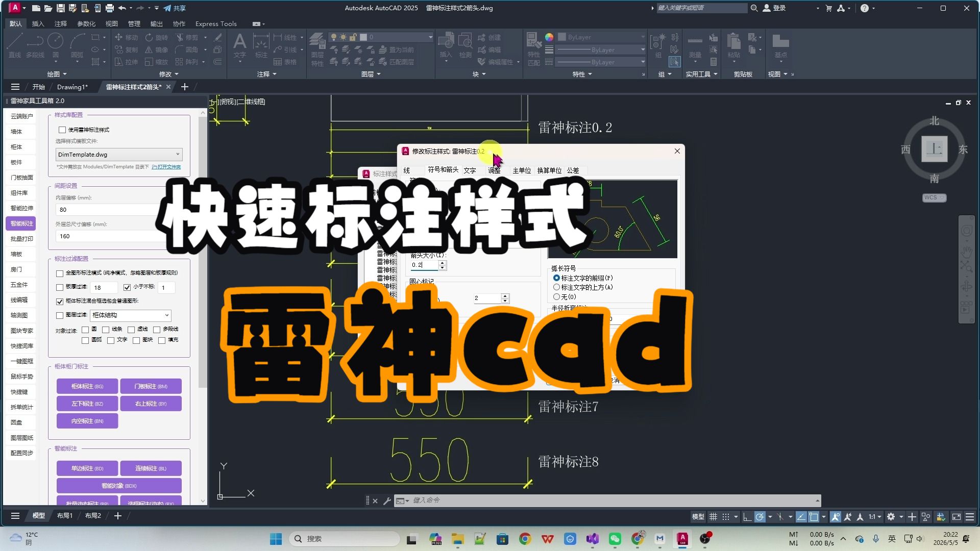This screenshot has height=551, width=980.
Task: Toggle grid display in status bar
Action: click(713, 517)
